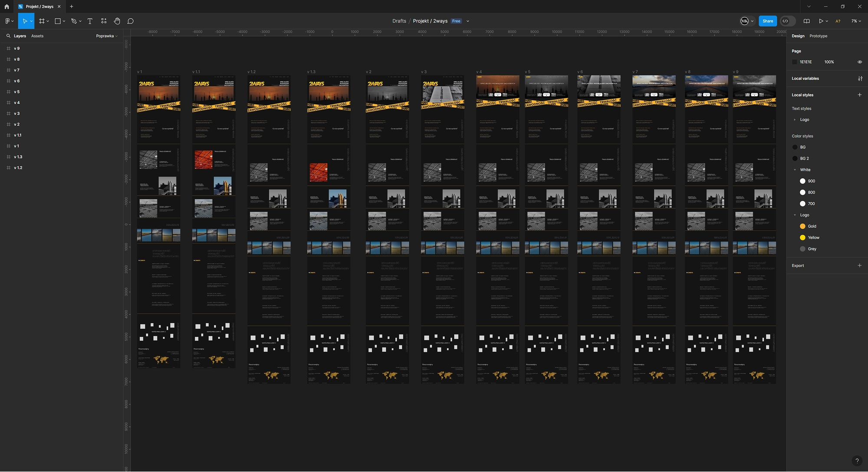Expand the Logo text style group
The height and width of the screenshot is (472, 868).
coord(795,120)
